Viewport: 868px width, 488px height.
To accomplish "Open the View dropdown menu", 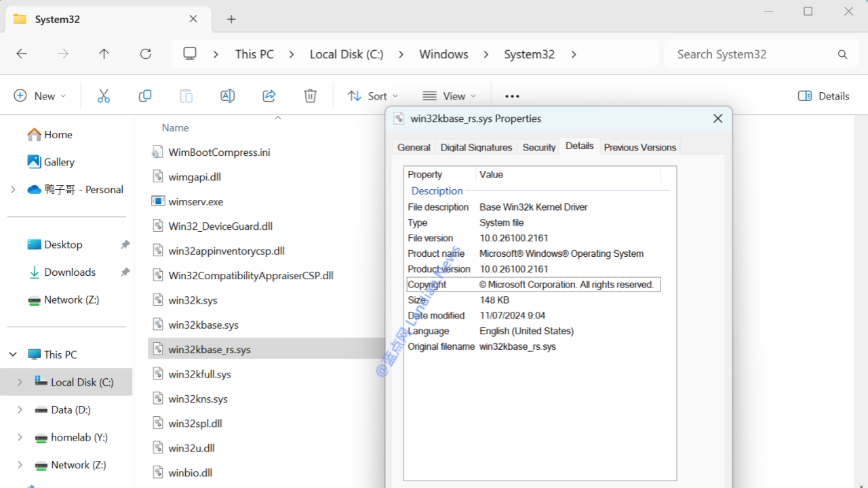I will [449, 96].
